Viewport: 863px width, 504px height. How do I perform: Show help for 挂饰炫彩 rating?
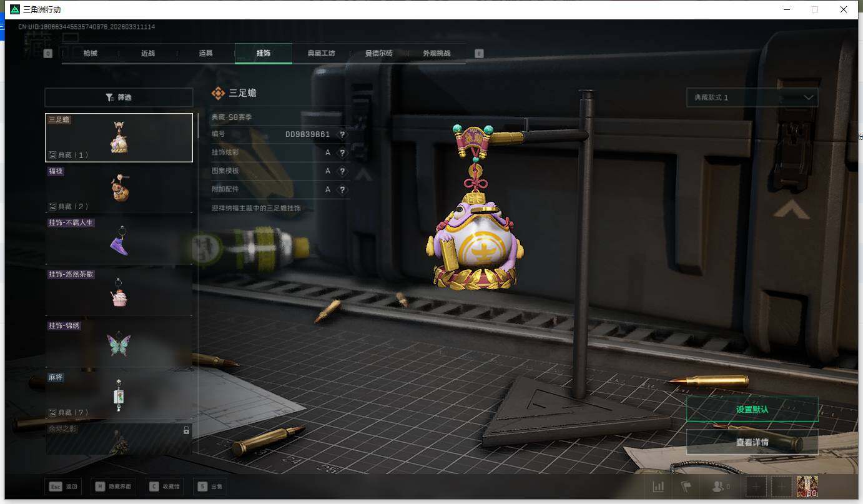pyautogui.click(x=342, y=152)
